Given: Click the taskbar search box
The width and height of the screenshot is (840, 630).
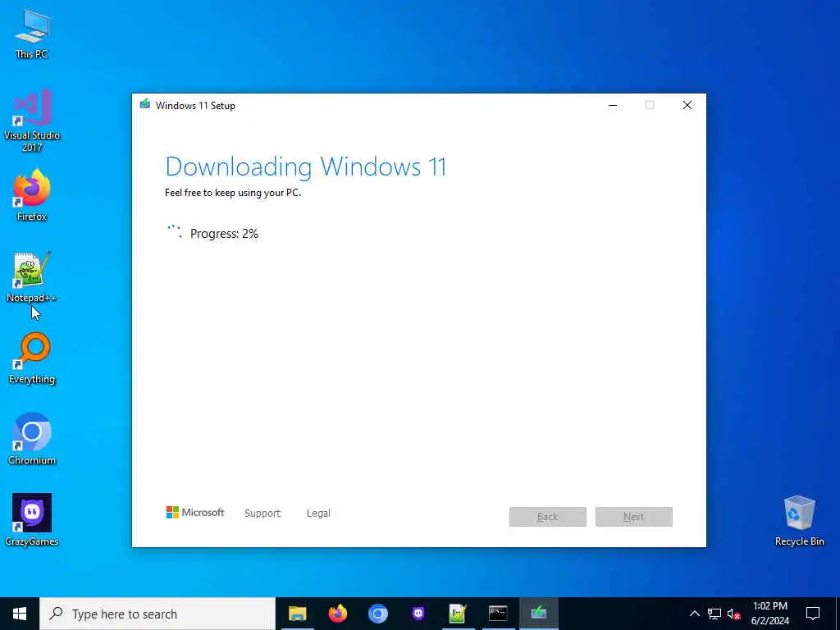Looking at the screenshot, I should tap(157, 614).
